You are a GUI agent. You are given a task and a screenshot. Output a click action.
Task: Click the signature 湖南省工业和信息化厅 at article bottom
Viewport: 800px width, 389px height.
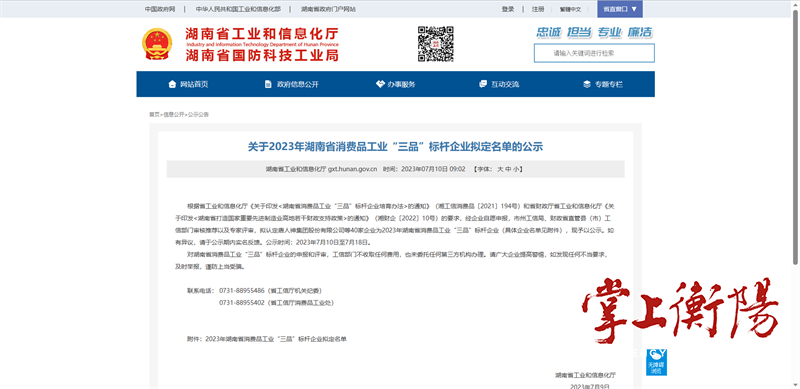click(586, 375)
